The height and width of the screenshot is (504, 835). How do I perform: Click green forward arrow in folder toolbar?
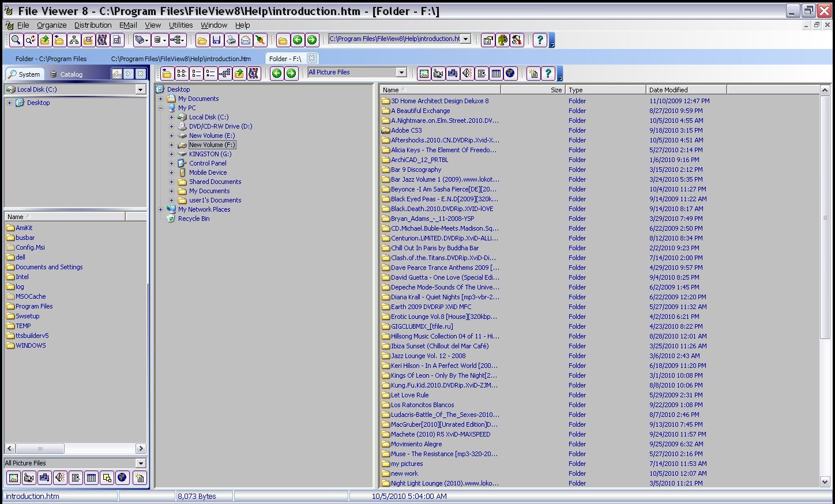[x=291, y=73]
